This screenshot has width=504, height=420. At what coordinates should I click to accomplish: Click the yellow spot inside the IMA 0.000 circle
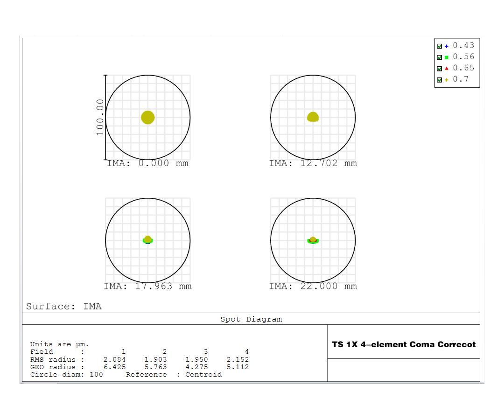[x=148, y=118]
